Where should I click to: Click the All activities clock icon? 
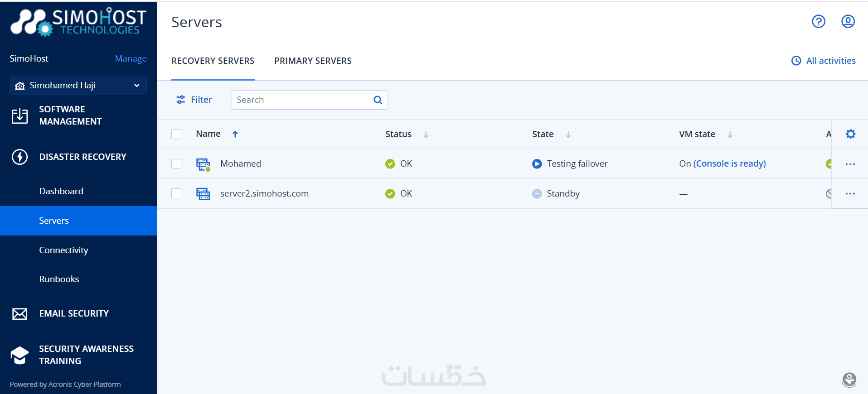(x=796, y=61)
